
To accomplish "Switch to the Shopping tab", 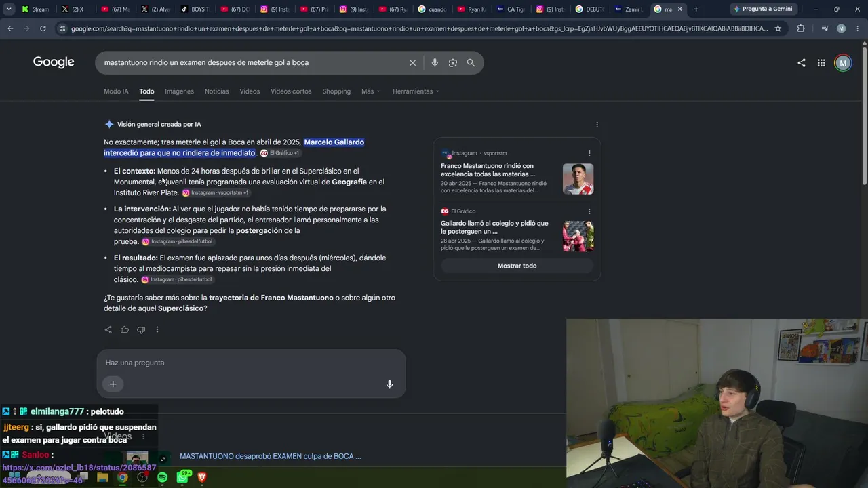I will tap(336, 91).
